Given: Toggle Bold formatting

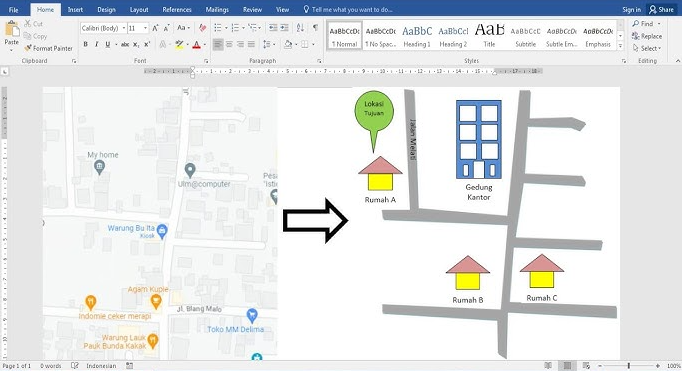Looking at the screenshot, I should coord(86,44).
